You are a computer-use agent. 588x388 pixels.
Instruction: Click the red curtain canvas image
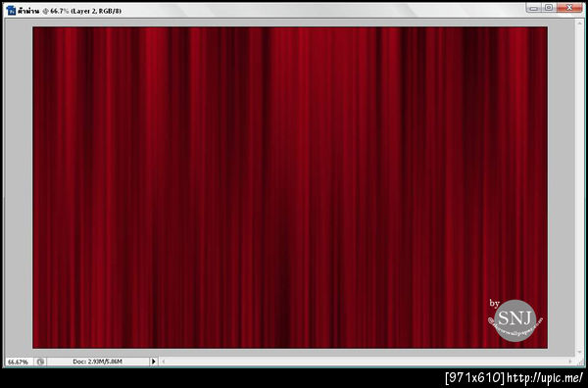pyautogui.click(x=290, y=187)
